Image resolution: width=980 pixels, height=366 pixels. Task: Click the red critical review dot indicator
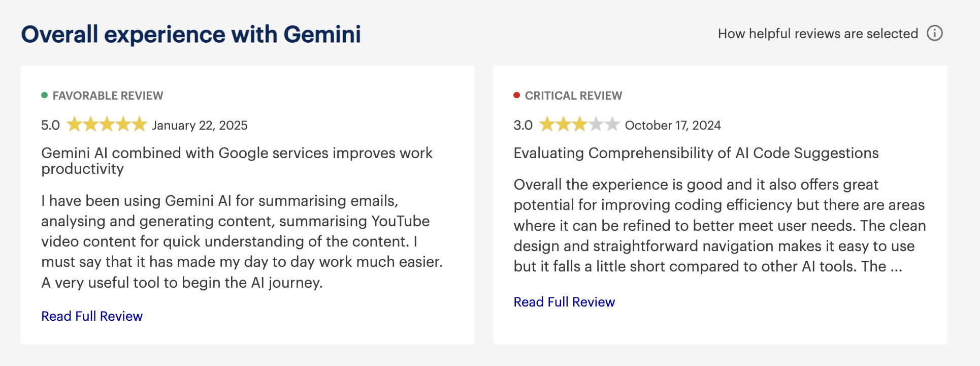click(517, 95)
